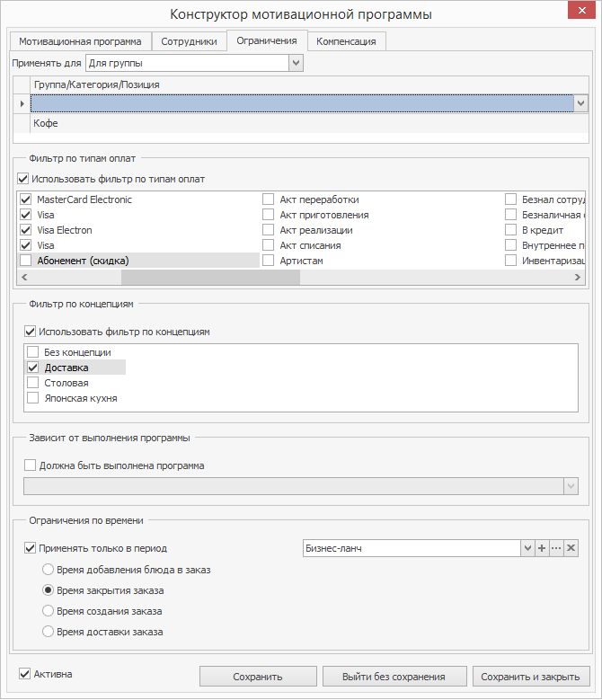Enable the Абонемент (скидка) payment type
The height and width of the screenshot is (700, 602).
click(x=25, y=261)
